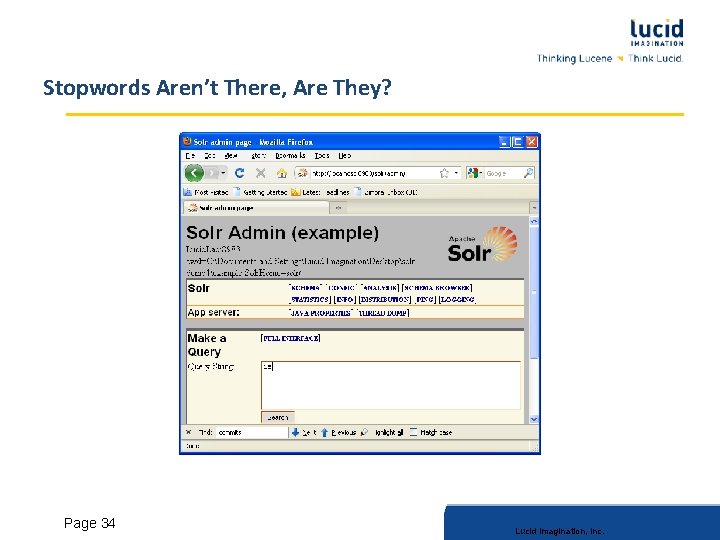Open the PING link

coord(425,299)
